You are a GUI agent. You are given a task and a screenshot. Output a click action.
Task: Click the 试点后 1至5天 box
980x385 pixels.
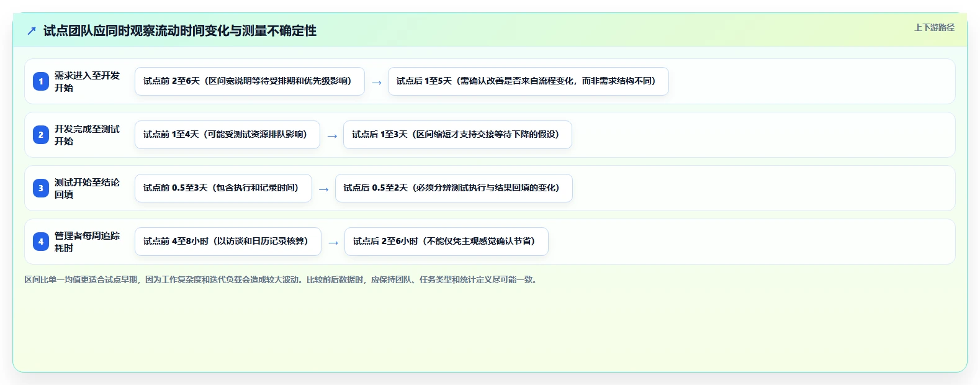coord(528,81)
